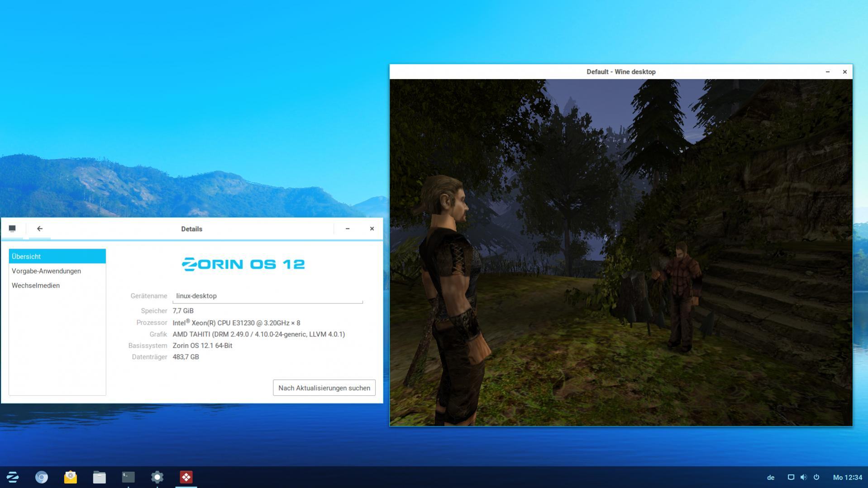Close the Details window
The width and height of the screenshot is (868, 488).
[372, 229]
